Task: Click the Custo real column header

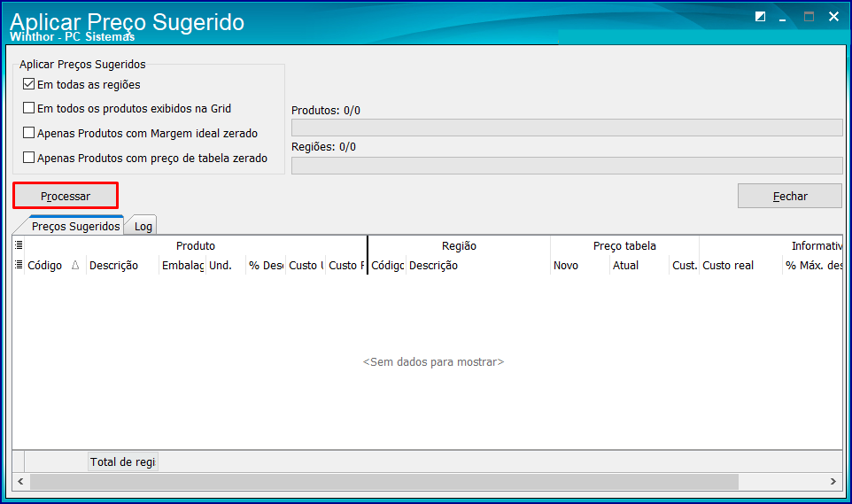Action: pos(740,266)
